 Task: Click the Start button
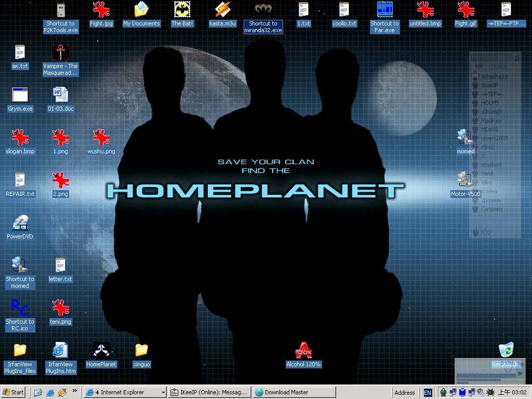click(x=13, y=392)
